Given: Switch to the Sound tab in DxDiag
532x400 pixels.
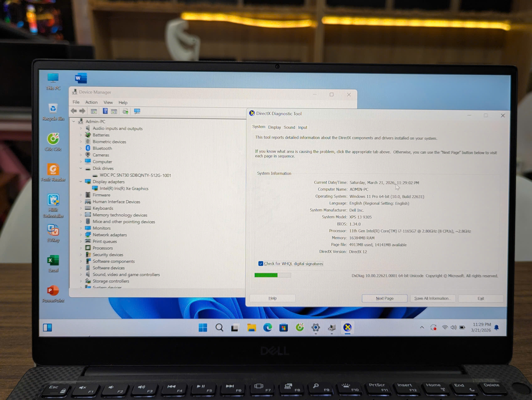Looking at the screenshot, I should pos(289,127).
